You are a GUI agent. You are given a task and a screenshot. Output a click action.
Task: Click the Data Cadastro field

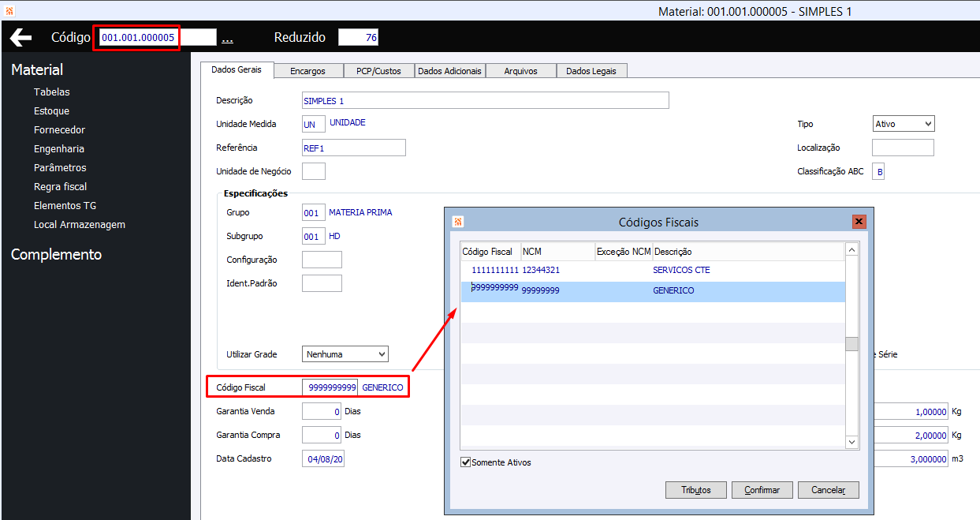coord(324,458)
